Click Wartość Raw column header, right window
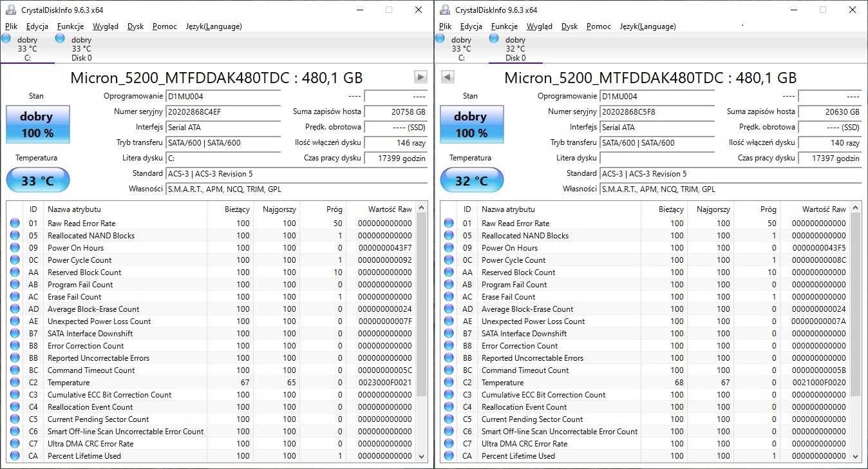Screen dimensions: 868x469 point(816,209)
